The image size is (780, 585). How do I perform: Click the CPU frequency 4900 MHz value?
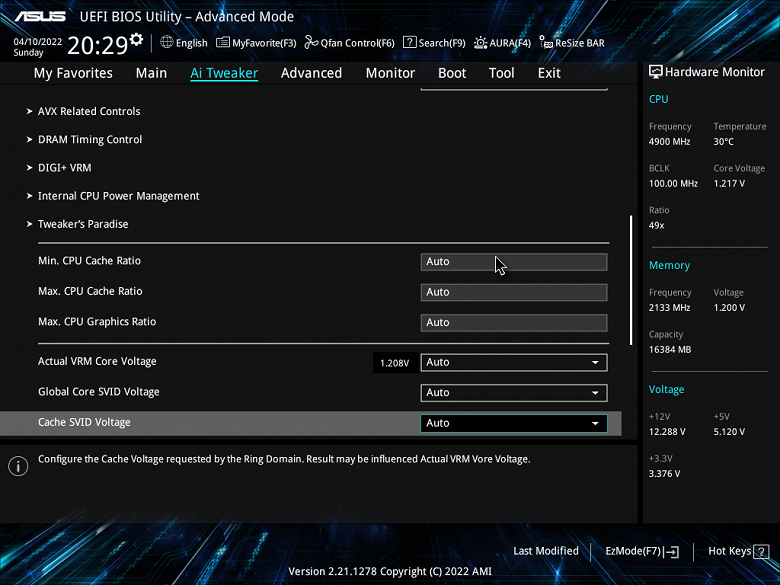click(x=669, y=142)
